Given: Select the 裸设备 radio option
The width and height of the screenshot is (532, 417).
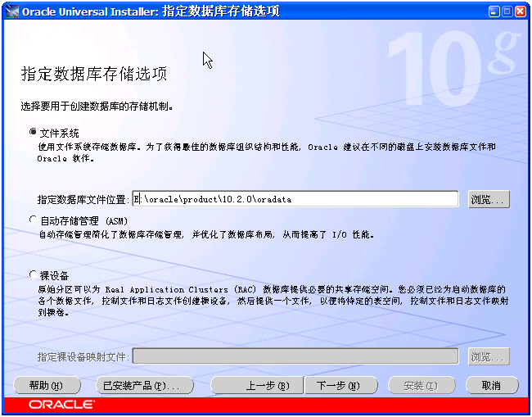Looking at the screenshot, I should click(x=33, y=274).
